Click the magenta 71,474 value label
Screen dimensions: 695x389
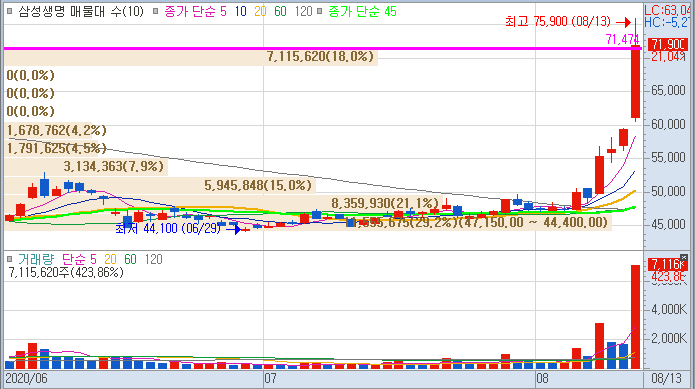622,39
